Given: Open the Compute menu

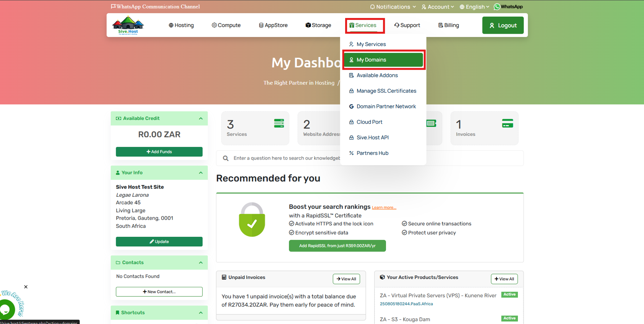Looking at the screenshot, I should click(x=226, y=25).
